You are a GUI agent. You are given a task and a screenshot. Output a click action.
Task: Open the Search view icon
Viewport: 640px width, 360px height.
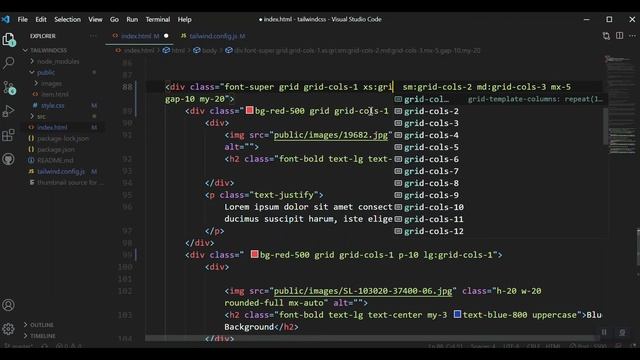(x=9, y=63)
